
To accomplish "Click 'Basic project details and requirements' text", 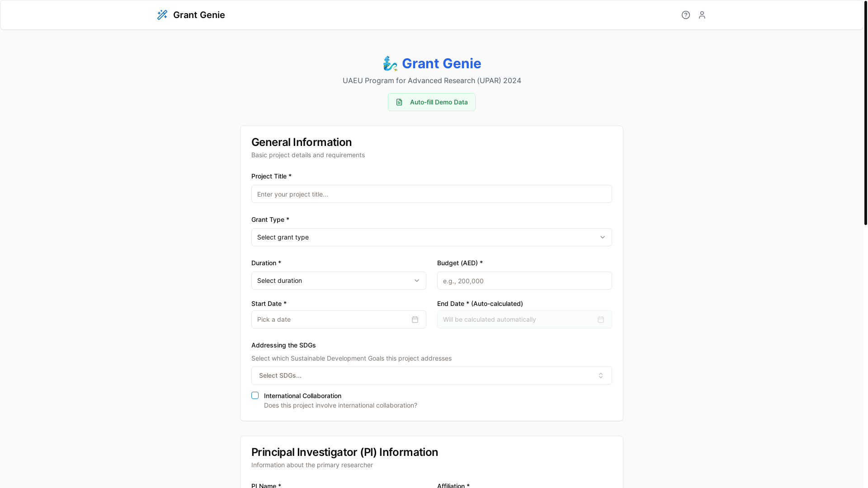I will pyautogui.click(x=308, y=155).
